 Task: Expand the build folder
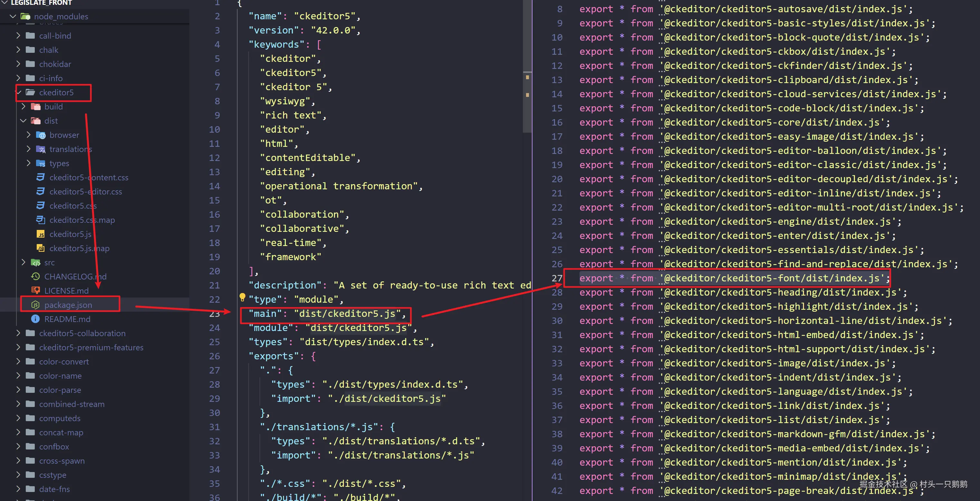pyautogui.click(x=23, y=107)
